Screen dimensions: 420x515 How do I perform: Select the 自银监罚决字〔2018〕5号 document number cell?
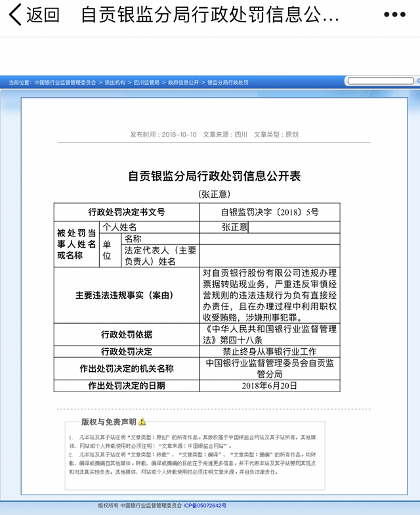coord(269,212)
